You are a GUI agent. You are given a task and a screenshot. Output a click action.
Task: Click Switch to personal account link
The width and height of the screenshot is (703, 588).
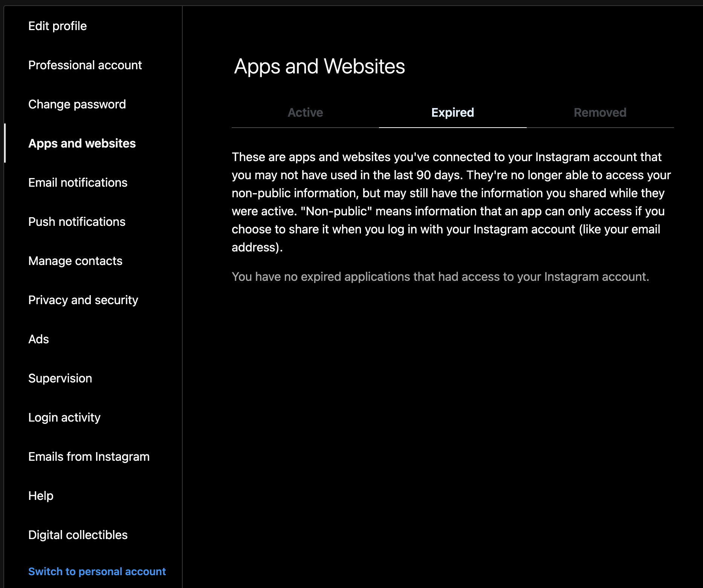point(97,571)
